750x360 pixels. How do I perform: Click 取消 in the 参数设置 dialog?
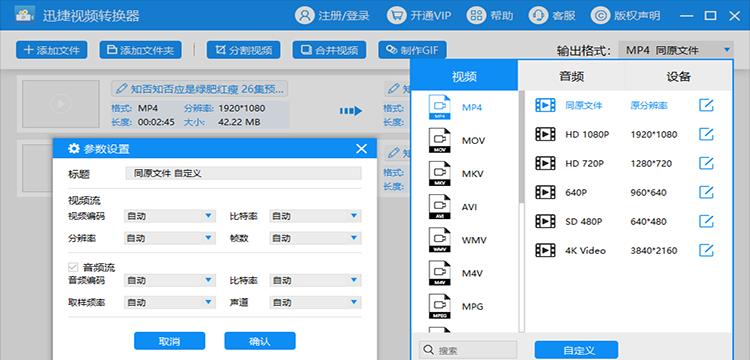pyautogui.click(x=169, y=341)
